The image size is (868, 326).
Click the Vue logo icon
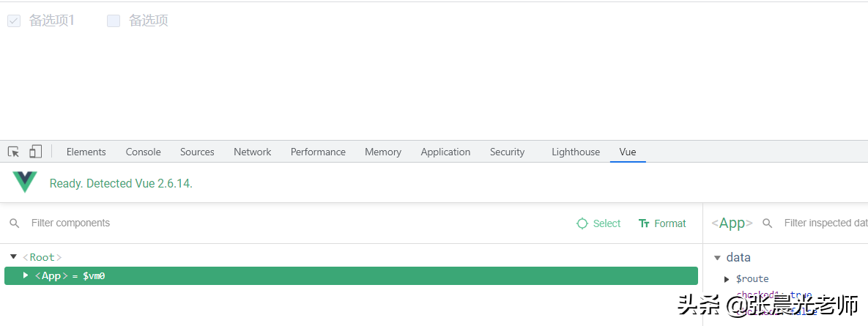pos(25,182)
